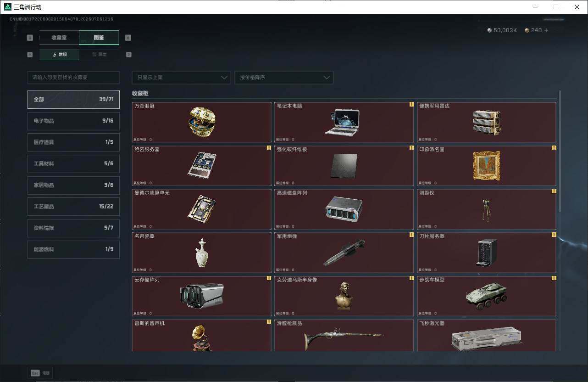Select the 高速磁盘阵列 disk array icon
Screen dimensions: 588x382
pos(344,209)
